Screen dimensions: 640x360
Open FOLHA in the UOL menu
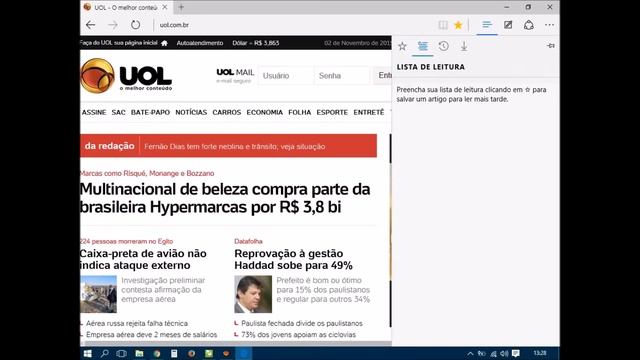300,112
